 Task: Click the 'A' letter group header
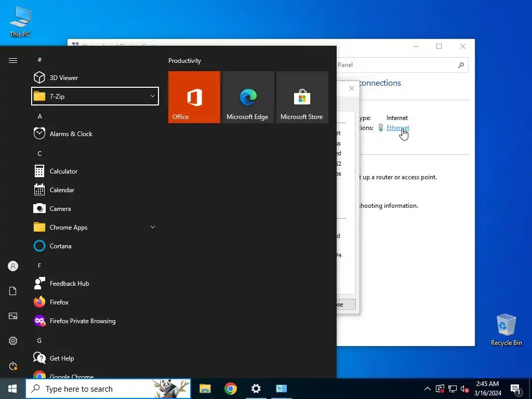pos(39,116)
